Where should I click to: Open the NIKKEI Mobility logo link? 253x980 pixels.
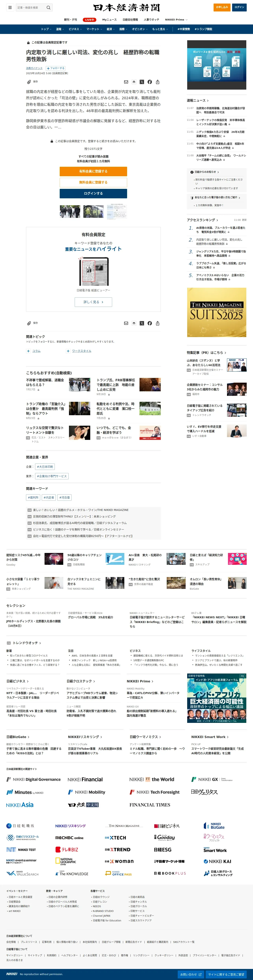pyautogui.click(x=87, y=792)
